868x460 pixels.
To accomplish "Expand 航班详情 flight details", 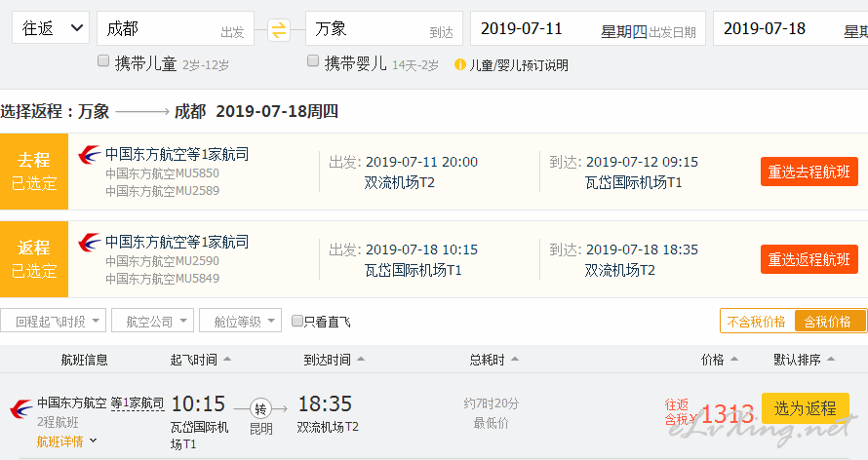I will click(x=66, y=441).
